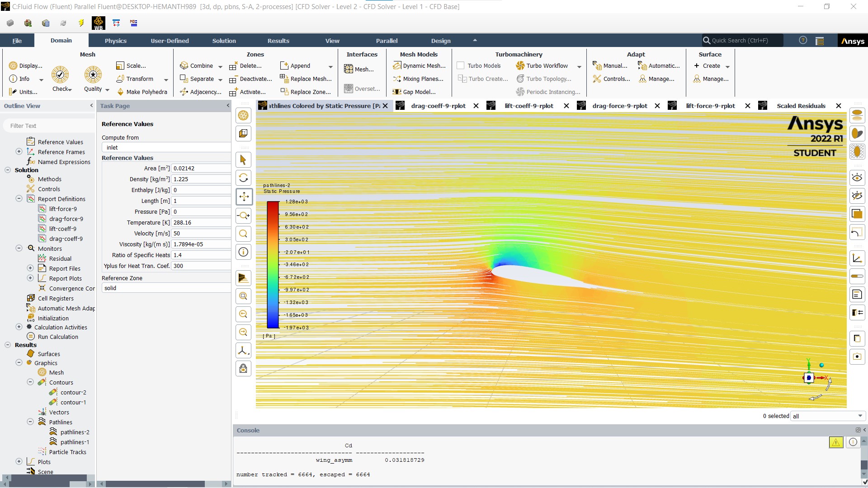The height and width of the screenshot is (488, 868).
Task: Open the Combine zones dropdown arrow
Action: (220, 66)
